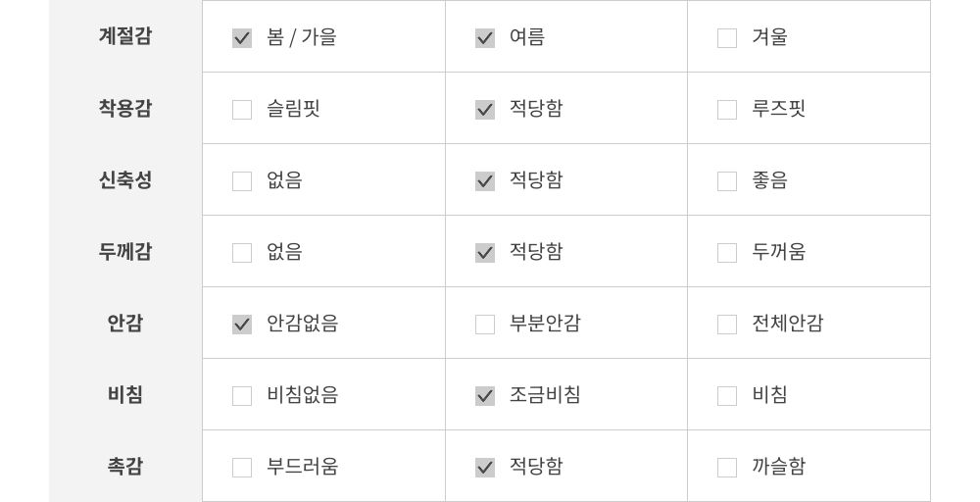
Task: Uncheck the 안감없음 checkbox
Action: pyautogui.click(x=242, y=325)
